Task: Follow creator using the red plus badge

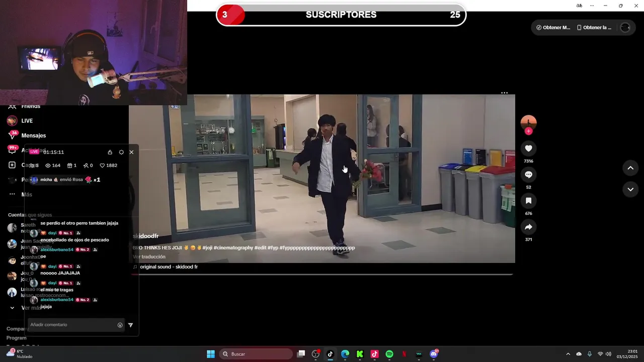Action: pos(528,131)
